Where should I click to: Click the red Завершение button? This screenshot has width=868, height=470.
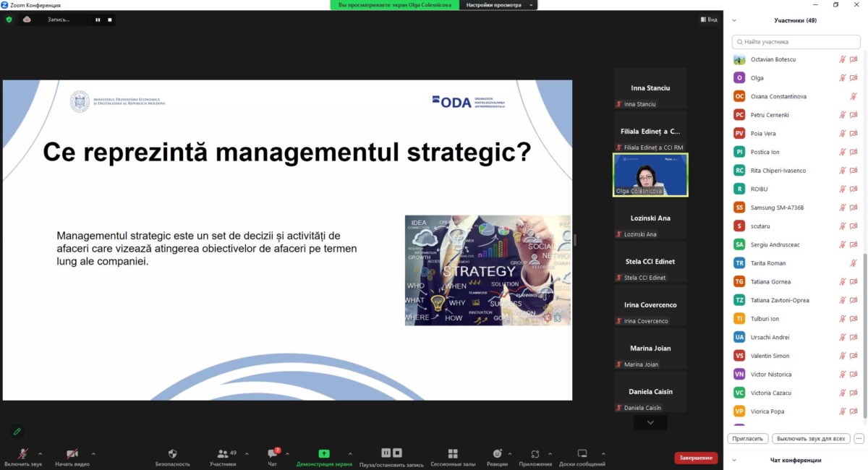coord(696,458)
